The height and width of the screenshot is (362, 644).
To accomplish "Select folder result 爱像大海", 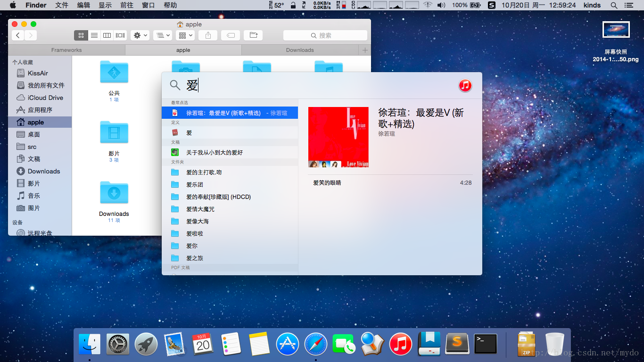I will point(230,222).
